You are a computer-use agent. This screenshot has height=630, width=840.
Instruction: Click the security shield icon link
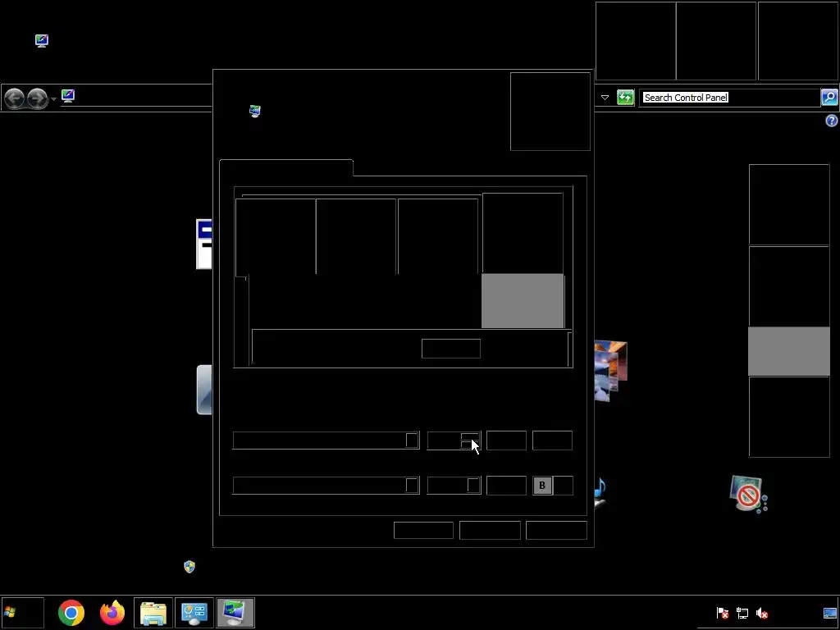click(x=189, y=567)
